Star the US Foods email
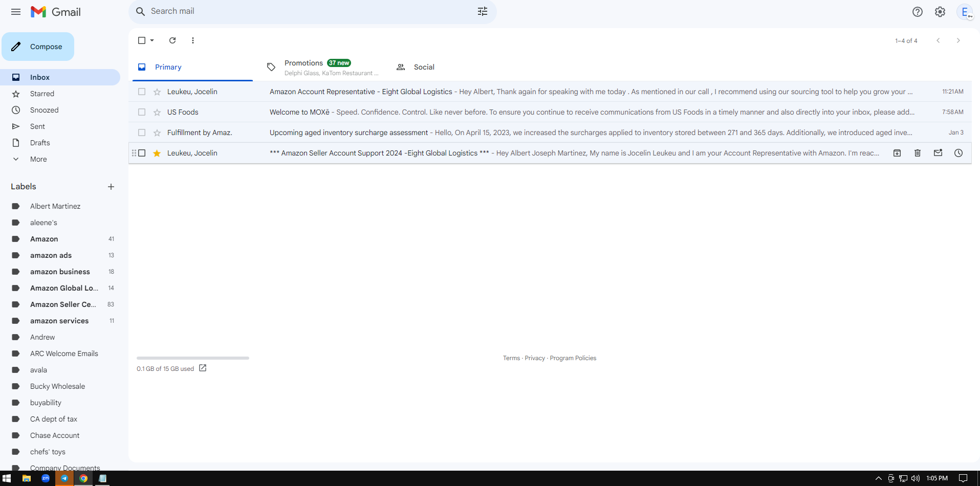The image size is (980, 486). click(x=157, y=112)
